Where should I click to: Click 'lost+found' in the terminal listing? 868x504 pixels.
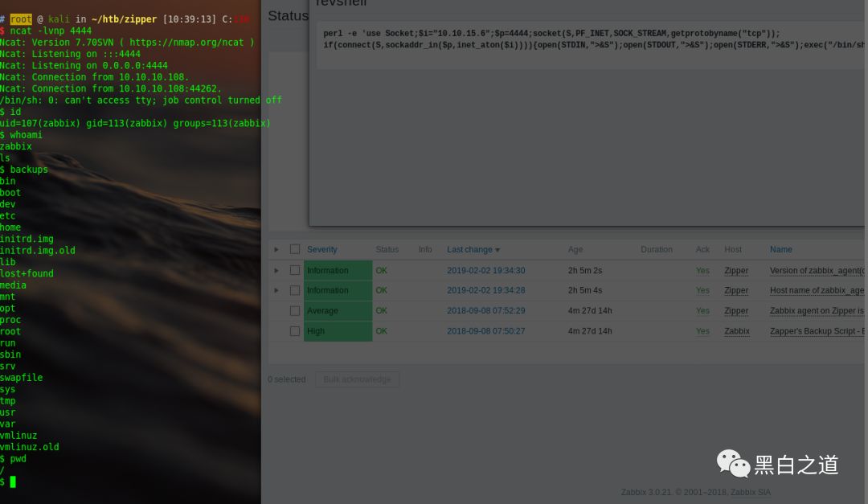pos(27,273)
